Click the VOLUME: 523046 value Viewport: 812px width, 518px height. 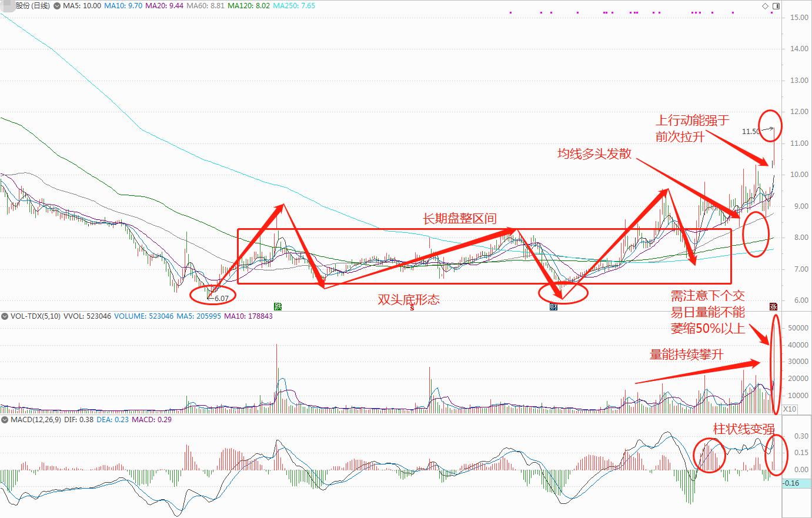[x=144, y=316]
